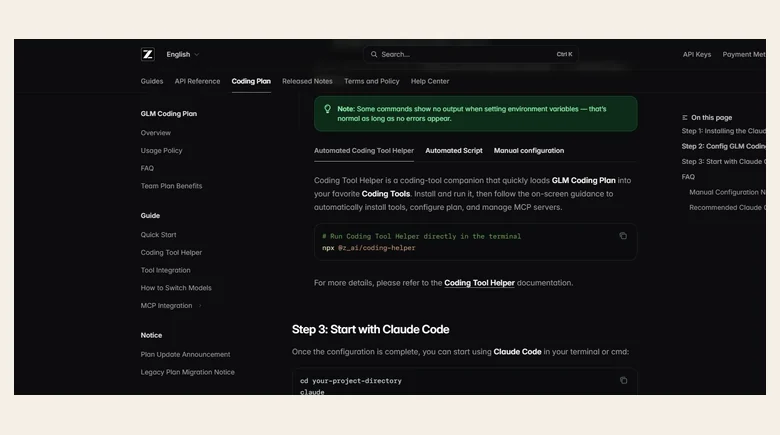
Task: Open Coding Tool Helper in sidebar
Action: tap(172, 252)
